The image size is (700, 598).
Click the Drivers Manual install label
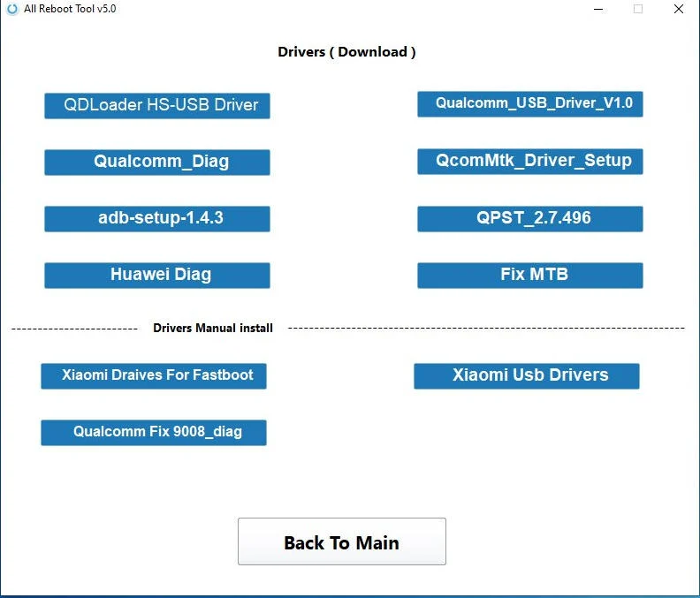213,328
